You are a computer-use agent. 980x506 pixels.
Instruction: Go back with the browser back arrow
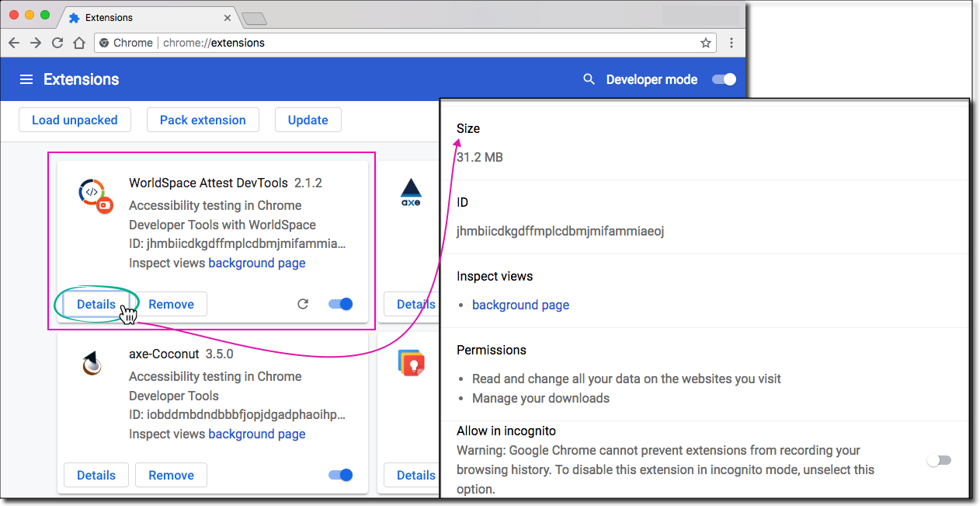[14, 43]
